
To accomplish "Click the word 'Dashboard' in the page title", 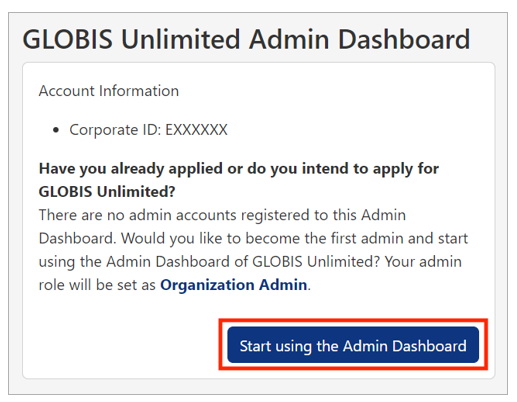I will click(x=404, y=40).
